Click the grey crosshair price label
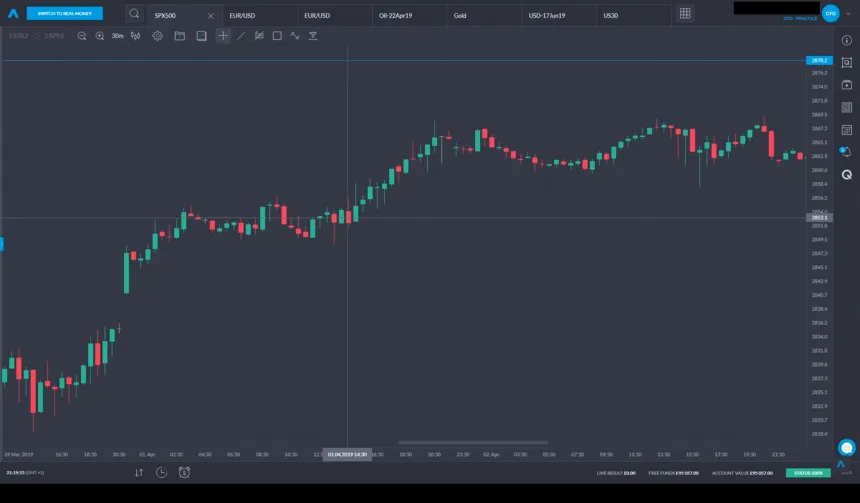The width and height of the screenshot is (860, 503). pos(819,218)
